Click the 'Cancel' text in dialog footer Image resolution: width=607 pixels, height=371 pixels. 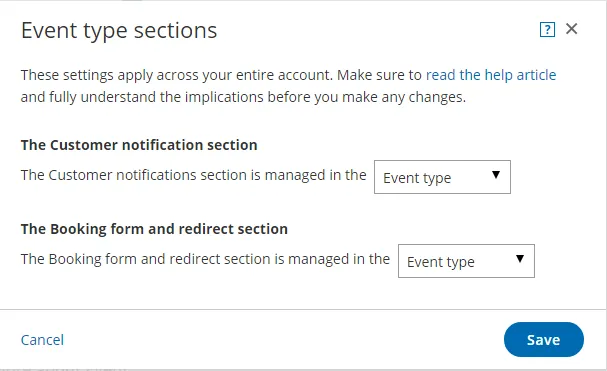[x=42, y=340]
